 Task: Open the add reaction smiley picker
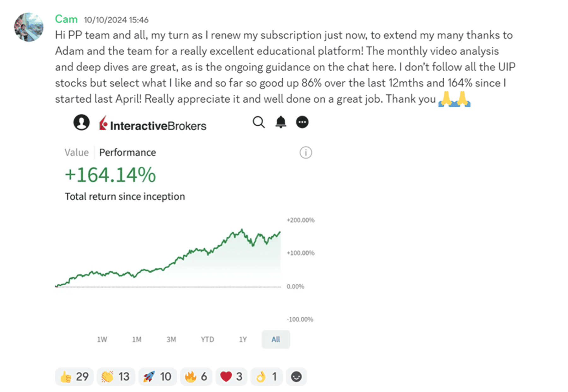(296, 377)
